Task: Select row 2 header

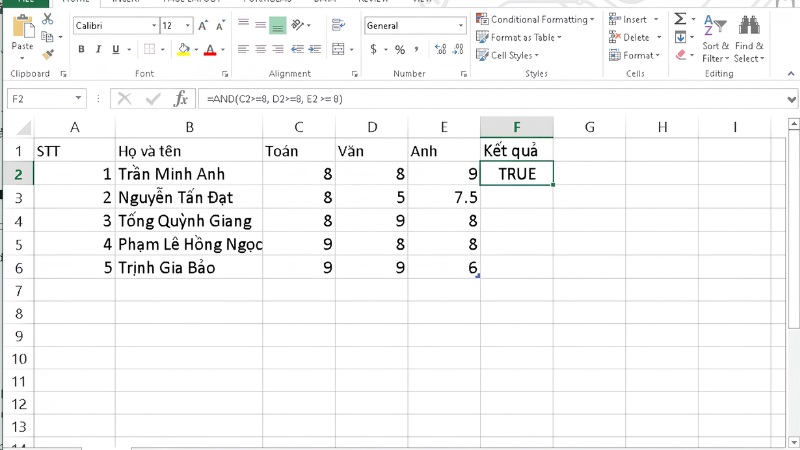Action: 18,174
